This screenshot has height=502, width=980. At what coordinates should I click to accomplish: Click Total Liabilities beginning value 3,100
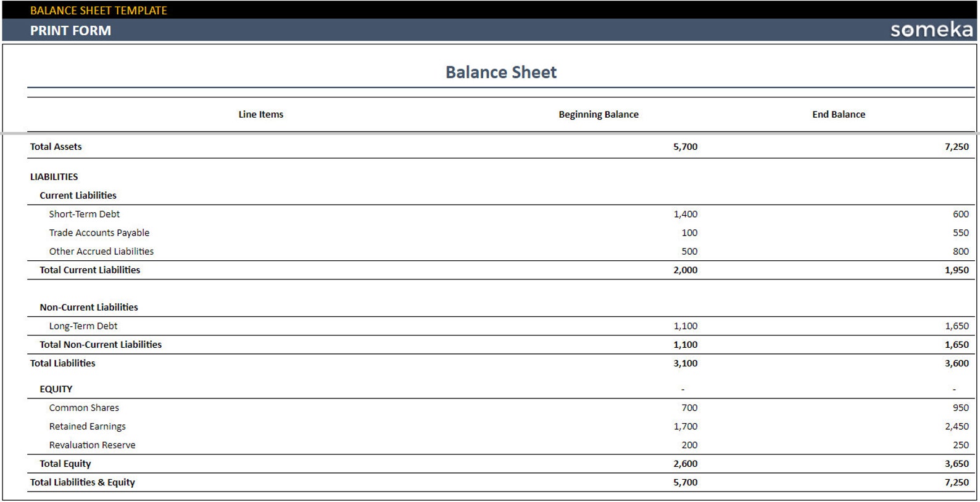pyautogui.click(x=685, y=363)
